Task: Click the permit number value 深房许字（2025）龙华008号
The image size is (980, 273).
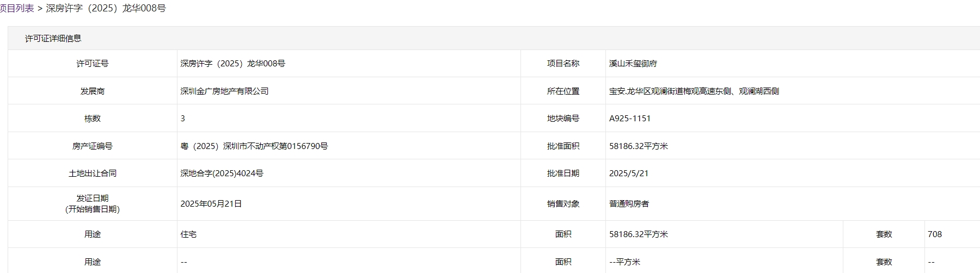Action: [233, 64]
